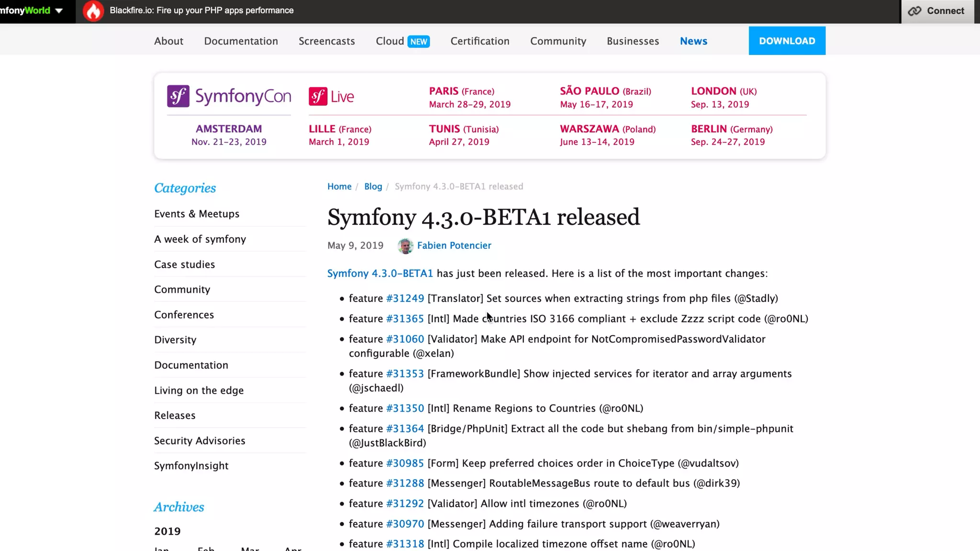The image size is (980, 551).
Task: Click the NEW badge next to Cloud
Action: (x=418, y=42)
